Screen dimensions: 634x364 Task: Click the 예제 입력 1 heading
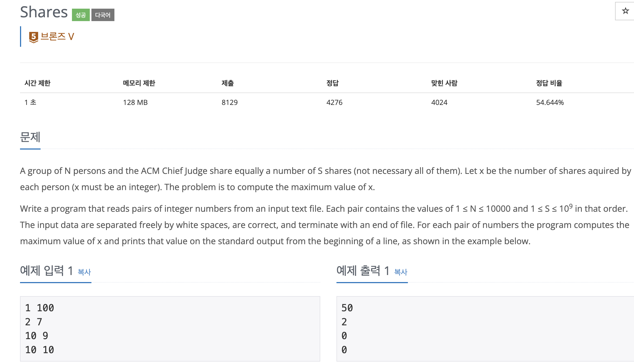[x=46, y=271]
